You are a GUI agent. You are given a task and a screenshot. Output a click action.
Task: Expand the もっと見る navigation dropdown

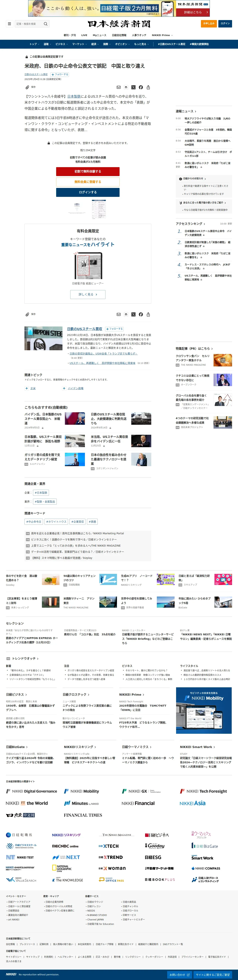(141, 44)
